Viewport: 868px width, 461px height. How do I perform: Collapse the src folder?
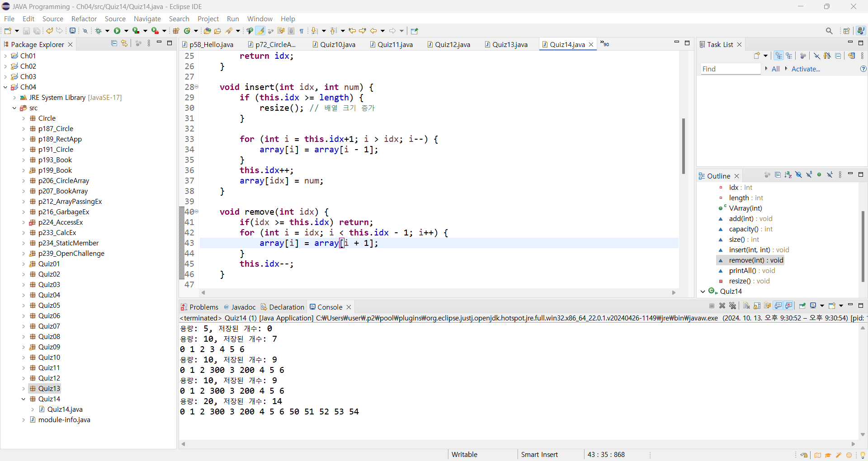pyautogui.click(x=14, y=108)
